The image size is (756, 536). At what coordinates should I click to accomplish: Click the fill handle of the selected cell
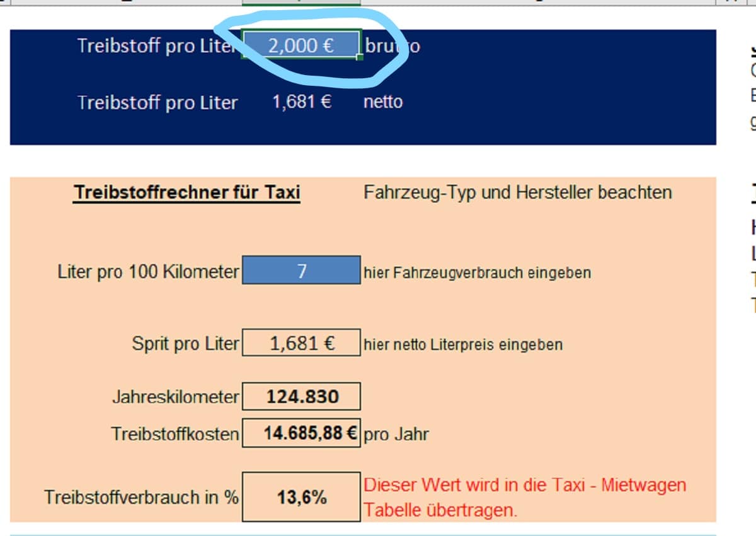click(x=360, y=58)
